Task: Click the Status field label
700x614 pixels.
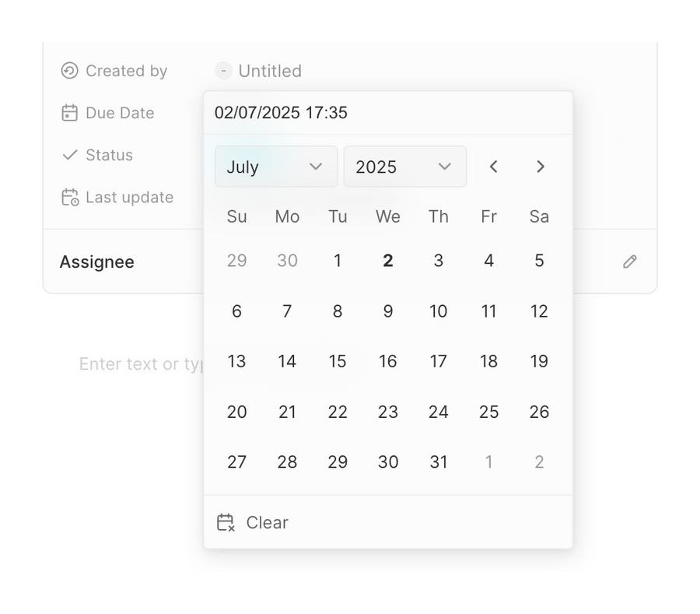Action: (x=110, y=155)
